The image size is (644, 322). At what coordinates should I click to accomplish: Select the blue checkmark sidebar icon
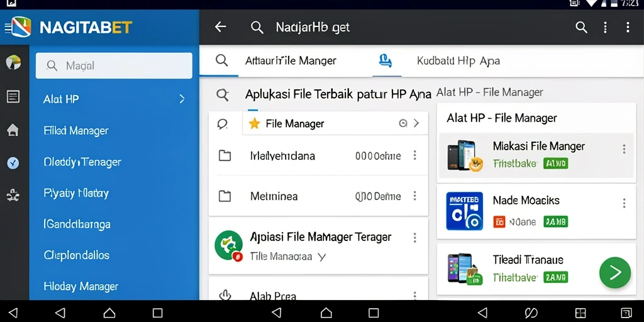pos(13,163)
